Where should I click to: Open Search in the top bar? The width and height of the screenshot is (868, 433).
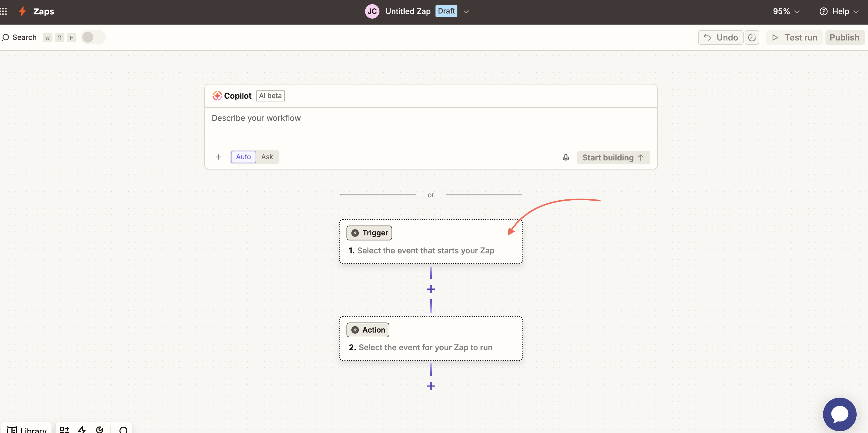(19, 37)
